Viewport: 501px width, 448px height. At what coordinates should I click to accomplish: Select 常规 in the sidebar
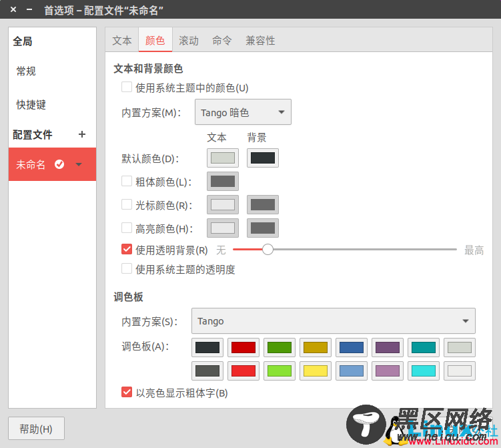click(x=53, y=71)
